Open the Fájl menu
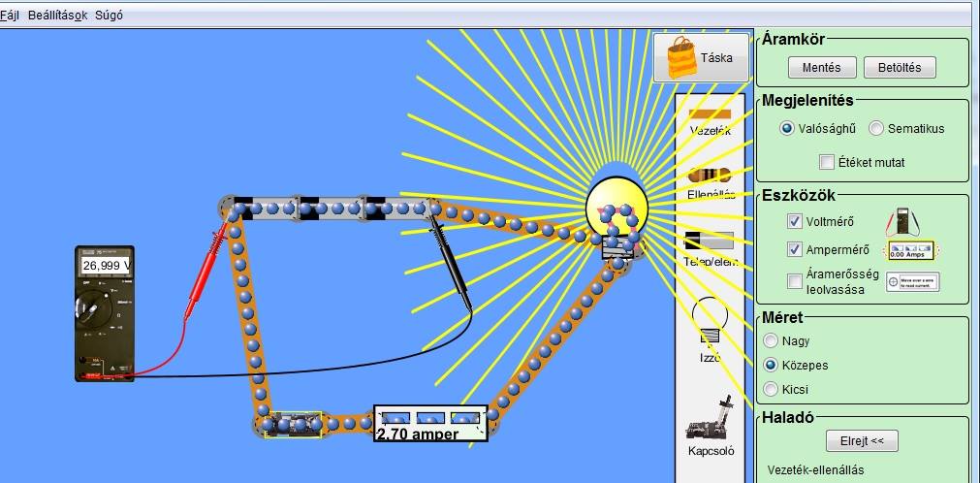 (x=10, y=15)
